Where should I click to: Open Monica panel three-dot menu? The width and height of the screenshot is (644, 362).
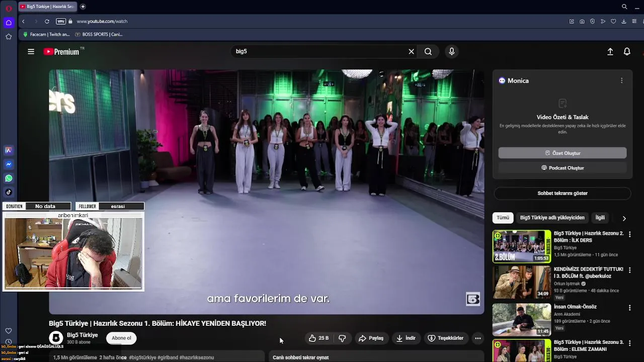pyautogui.click(x=621, y=80)
